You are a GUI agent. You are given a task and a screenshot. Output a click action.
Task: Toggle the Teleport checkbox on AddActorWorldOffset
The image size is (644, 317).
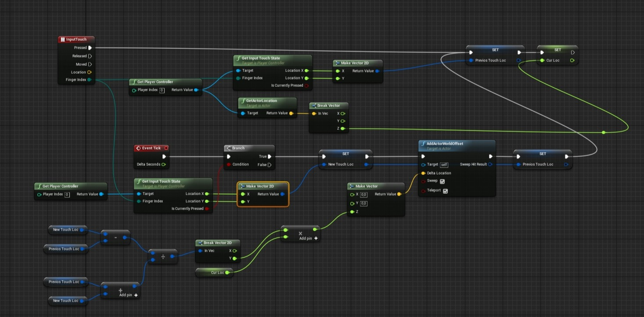pos(445,191)
